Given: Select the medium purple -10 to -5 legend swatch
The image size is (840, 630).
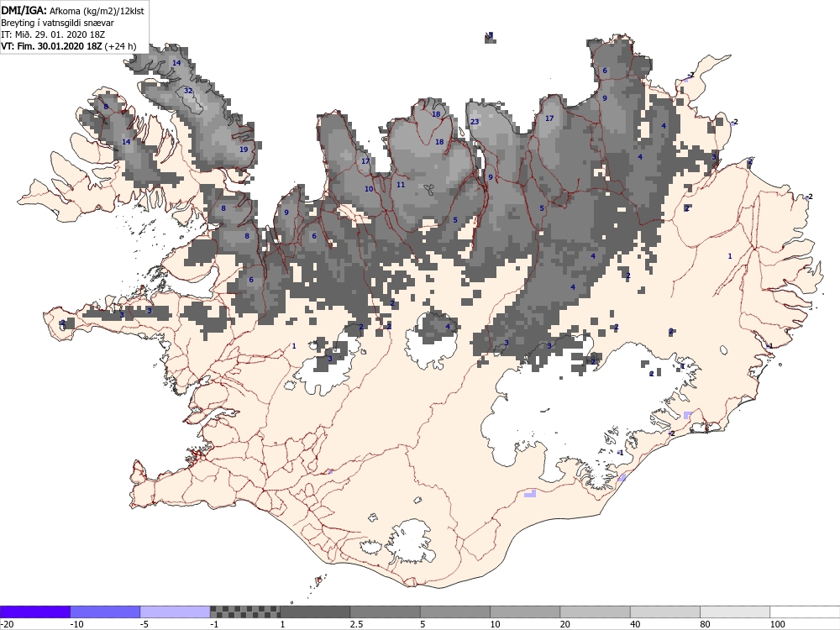Looking at the screenshot, I should point(105,612).
